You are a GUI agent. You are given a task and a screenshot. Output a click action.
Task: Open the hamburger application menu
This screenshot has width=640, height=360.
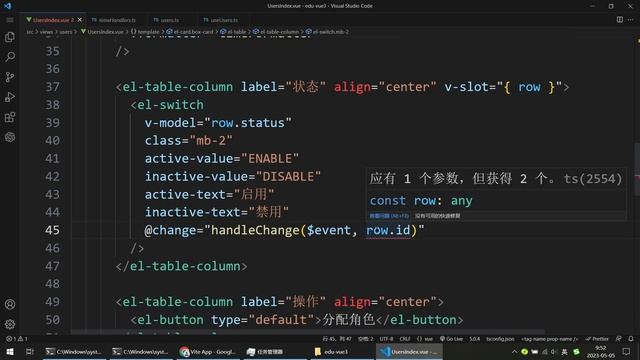coord(10,20)
